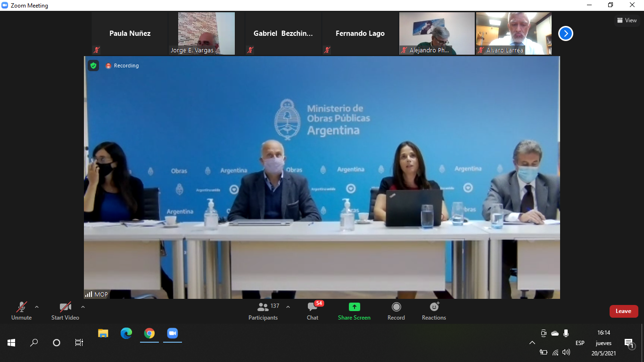Click the green encryption shield icon
The image size is (644, 362).
pyautogui.click(x=93, y=66)
